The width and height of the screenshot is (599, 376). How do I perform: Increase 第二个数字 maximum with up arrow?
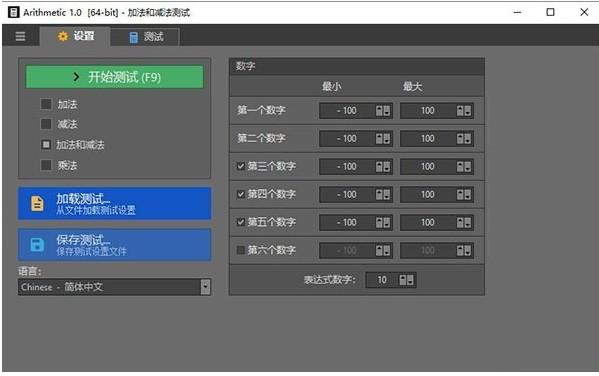coord(460,139)
